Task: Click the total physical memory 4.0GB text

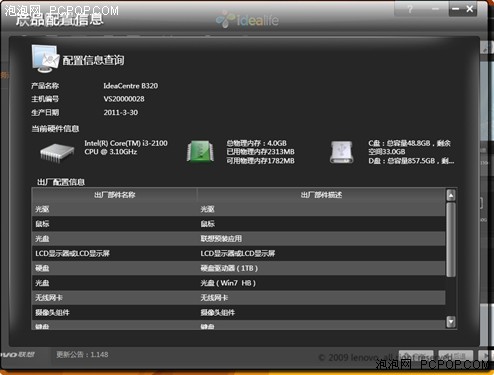Action: (x=256, y=143)
